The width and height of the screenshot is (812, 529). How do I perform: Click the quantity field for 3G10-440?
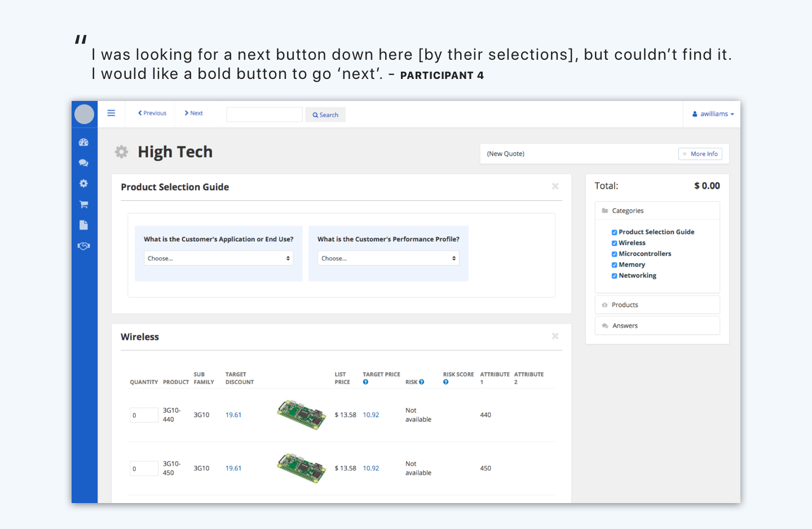pyautogui.click(x=144, y=415)
